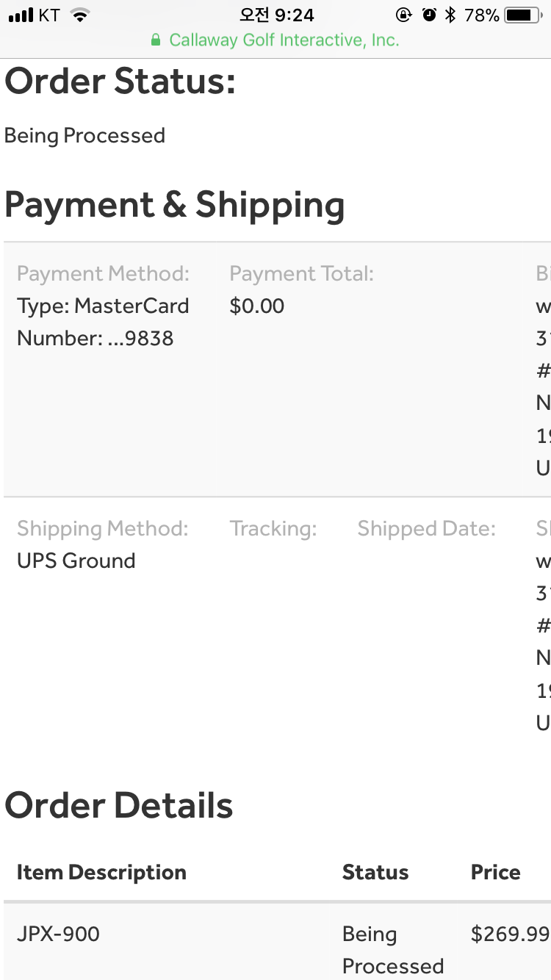
Task: Tap the Payment & Shipping heading
Action: [x=174, y=205]
